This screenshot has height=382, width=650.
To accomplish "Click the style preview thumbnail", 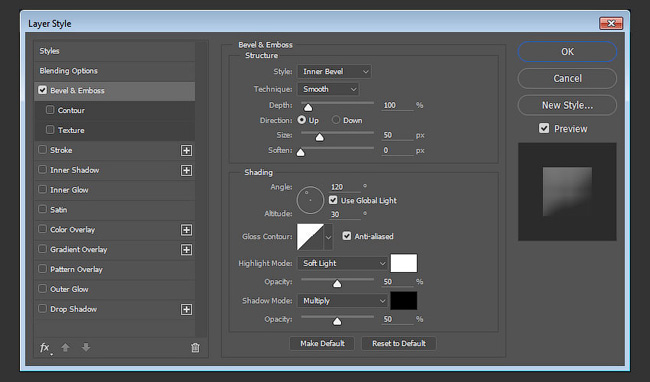I will tap(567, 192).
